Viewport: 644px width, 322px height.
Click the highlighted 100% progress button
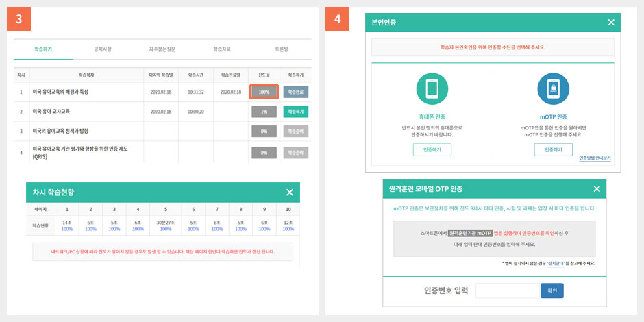click(264, 92)
